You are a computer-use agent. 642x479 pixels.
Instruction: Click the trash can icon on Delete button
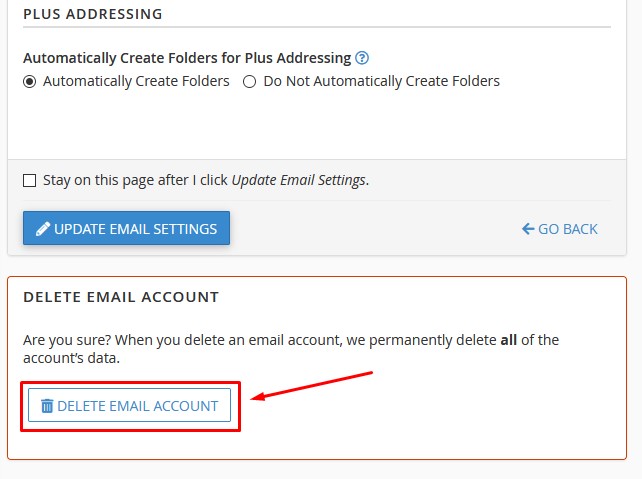(x=47, y=406)
